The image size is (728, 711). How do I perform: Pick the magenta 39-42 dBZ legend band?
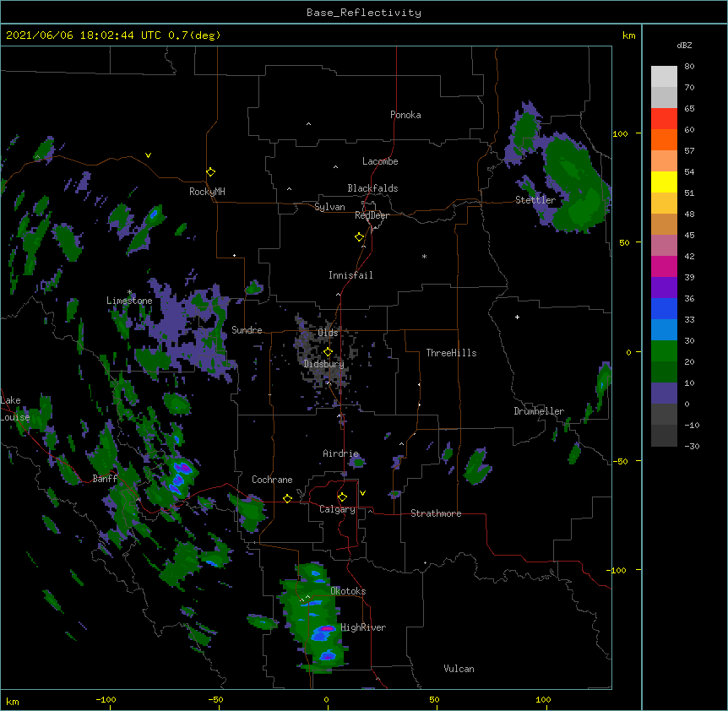pyautogui.click(x=664, y=266)
